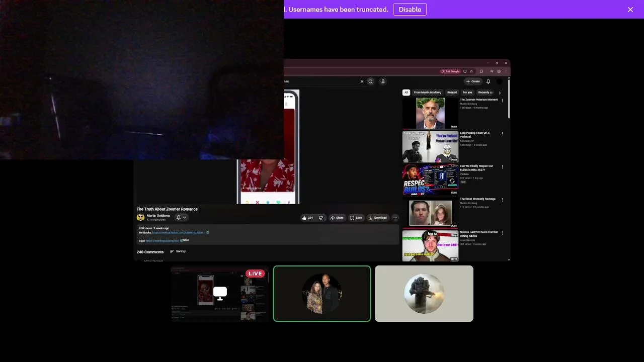Open the blog link in description
This screenshot has height=362, width=644.
coord(162,241)
